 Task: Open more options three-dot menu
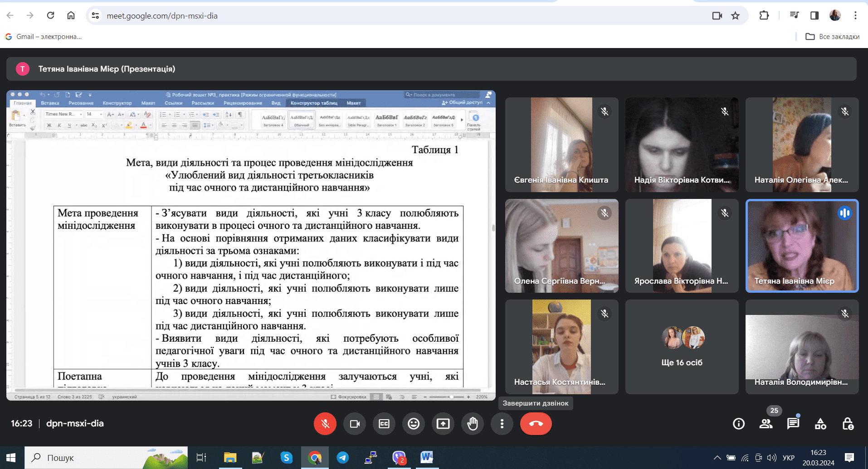[502, 424]
